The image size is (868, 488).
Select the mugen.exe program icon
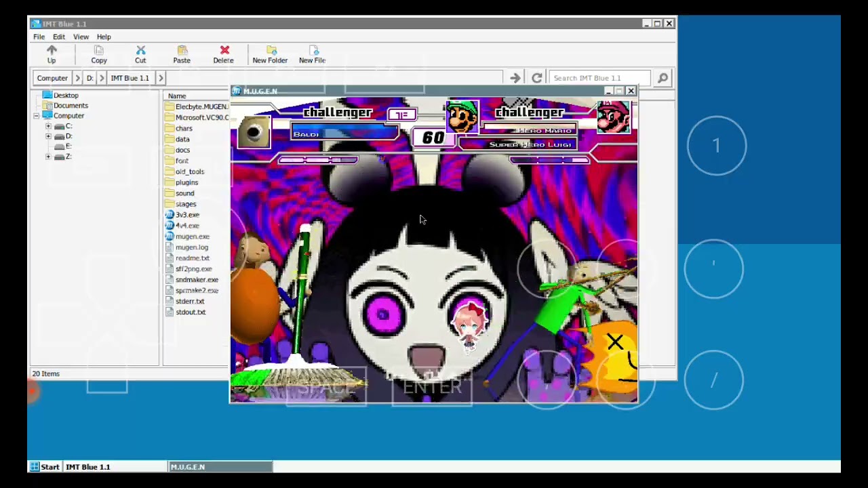coord(170,237)
